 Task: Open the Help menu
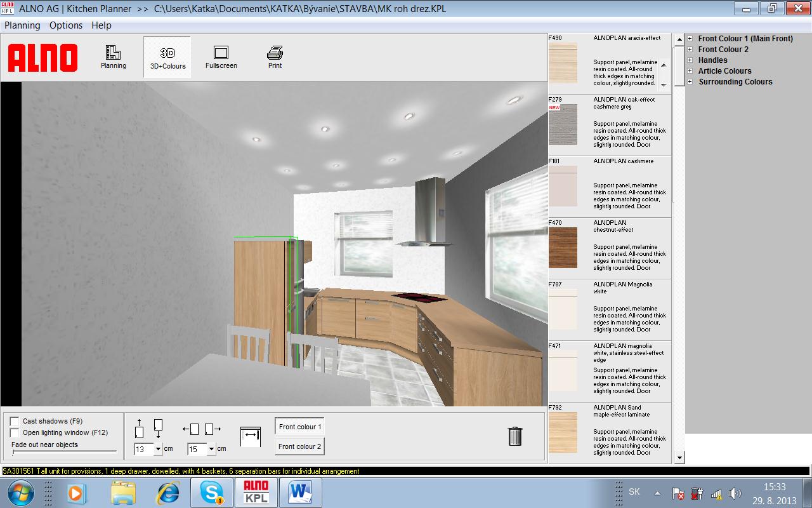pyautogui.click(x=101, y=25)
